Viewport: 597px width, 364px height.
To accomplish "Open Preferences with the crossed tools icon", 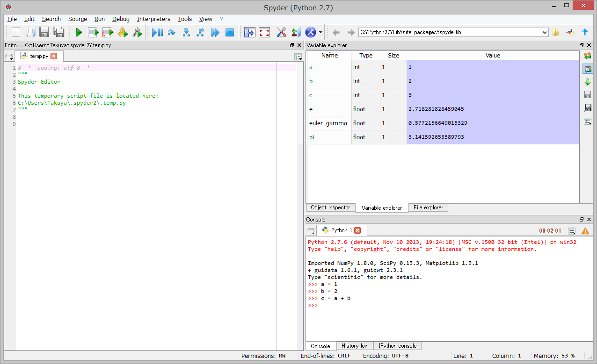I will (x=281, y=32).
